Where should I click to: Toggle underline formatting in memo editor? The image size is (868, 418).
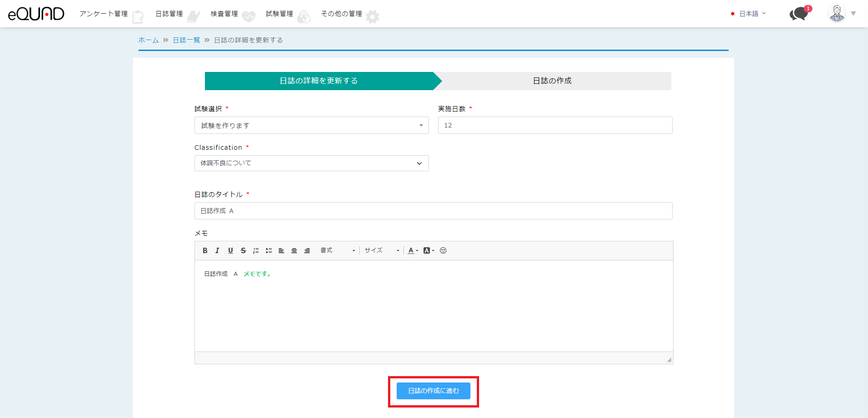click(230, 250)
